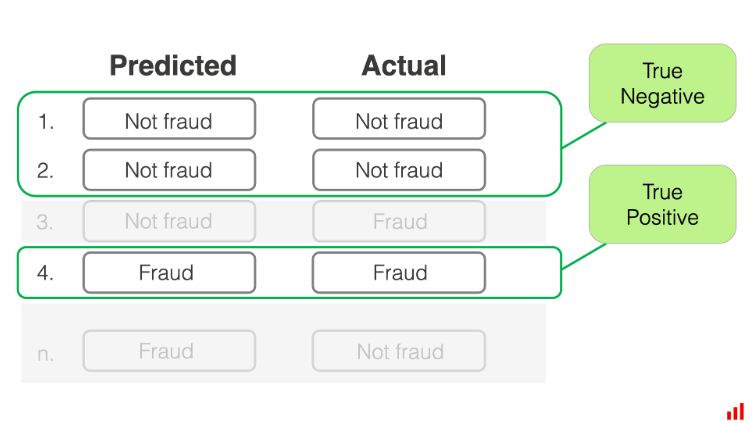Click the row number 1 label

pyautogui.click(x=46, y=122)
